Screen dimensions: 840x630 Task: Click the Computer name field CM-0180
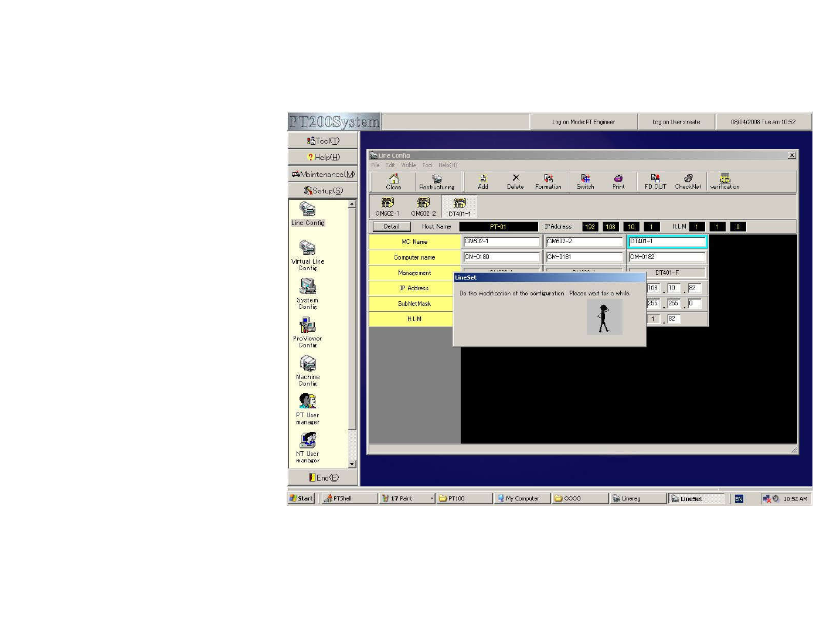coord(501,257)
